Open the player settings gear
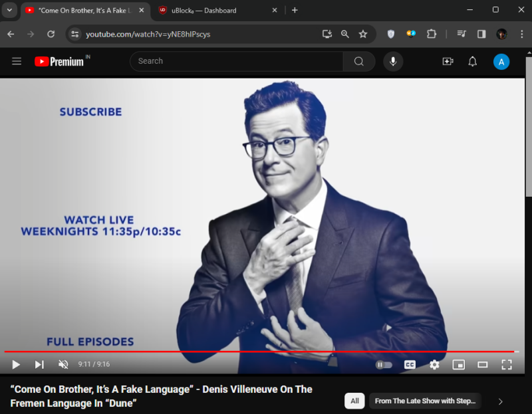Screen dimensions: 532x414 [434, 365]
